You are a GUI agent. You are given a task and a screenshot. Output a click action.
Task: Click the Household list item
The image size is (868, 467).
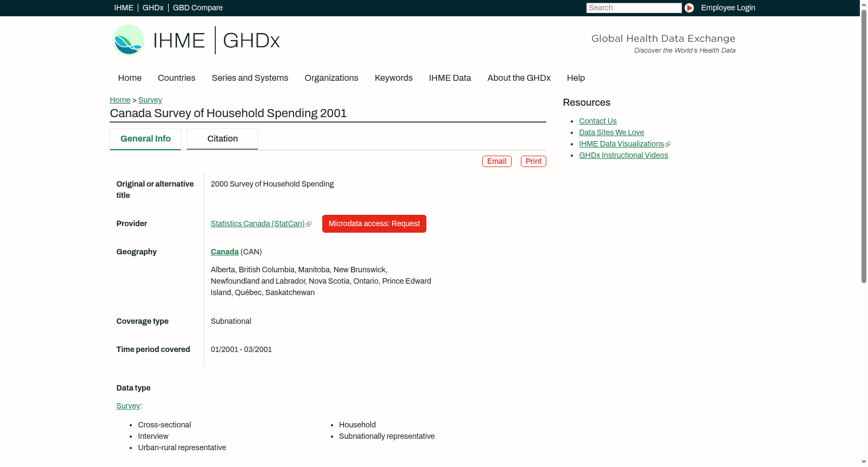click(x=358, y=425)
